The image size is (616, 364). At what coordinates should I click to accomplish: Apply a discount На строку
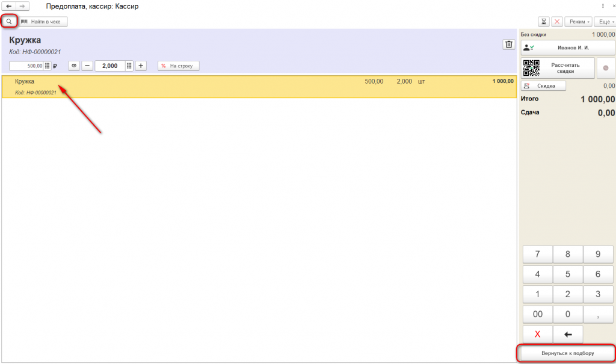[x=178, y=66]
